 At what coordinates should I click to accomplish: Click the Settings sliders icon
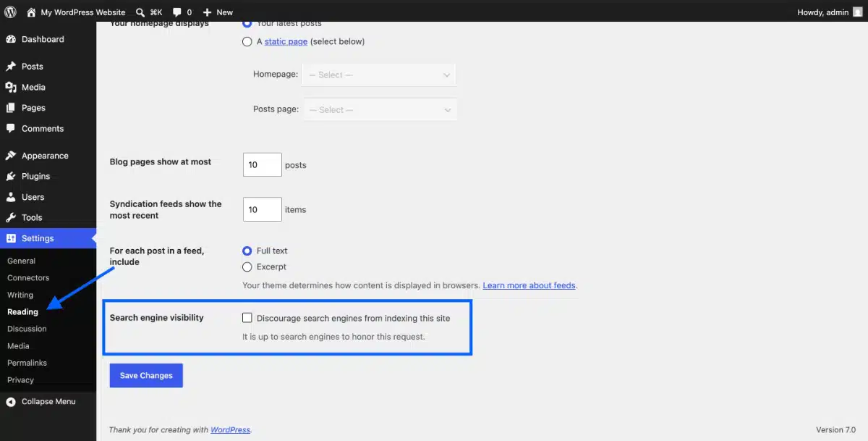11,238
